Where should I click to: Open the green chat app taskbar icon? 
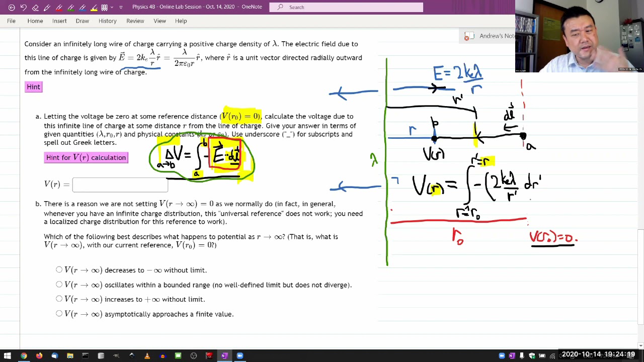tap(178, 356)
